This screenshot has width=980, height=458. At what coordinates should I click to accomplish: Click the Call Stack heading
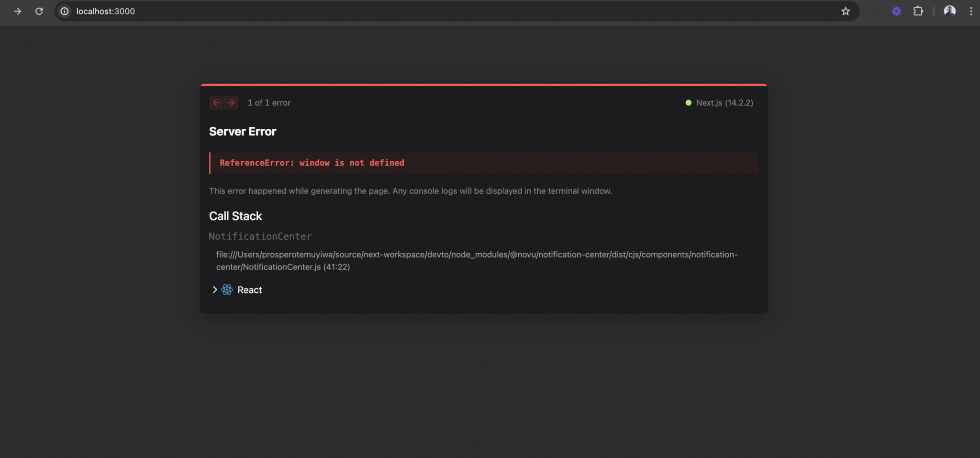[x=235, y=216]
